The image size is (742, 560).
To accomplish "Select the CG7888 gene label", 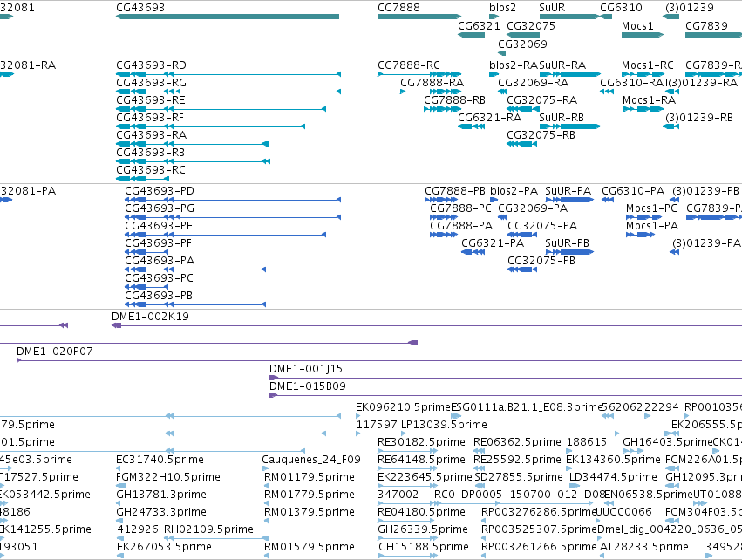I will tap(398, 8).
